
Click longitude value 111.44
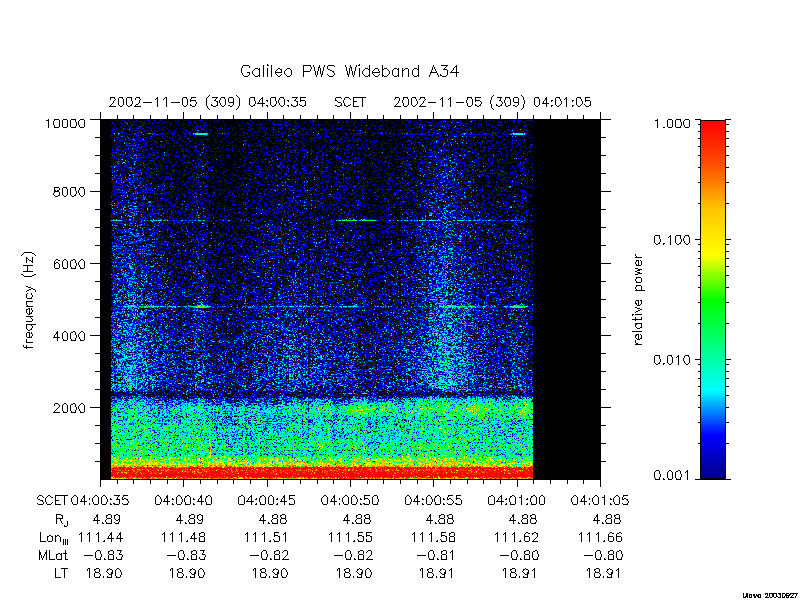(101, 537)
